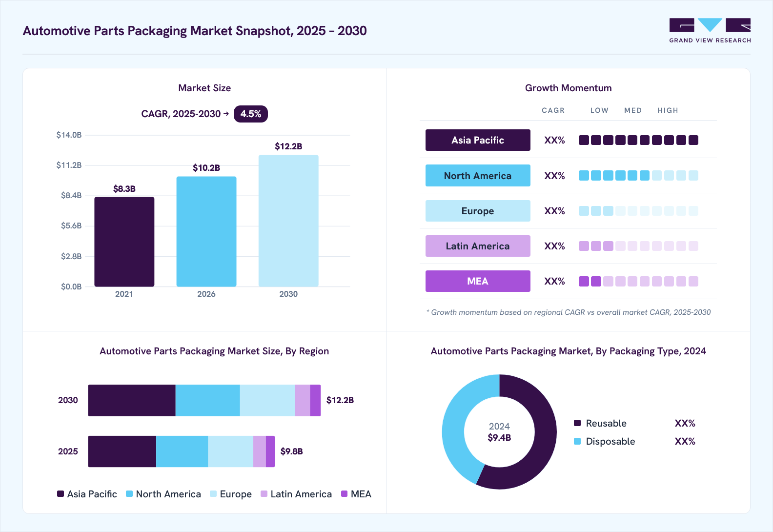Click the XX% value next to Disposable
This screenshot has height=532, width=773.
[x=685, y=441]
